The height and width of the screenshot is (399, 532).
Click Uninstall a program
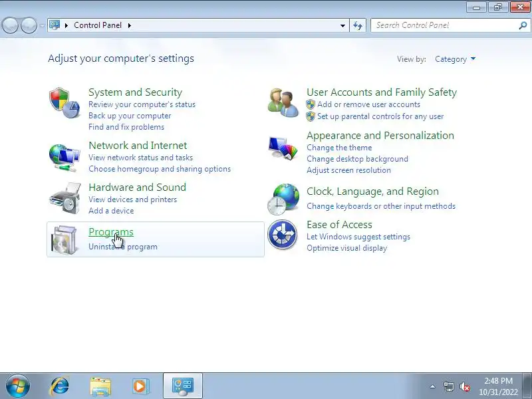click(x=123, y=247)
